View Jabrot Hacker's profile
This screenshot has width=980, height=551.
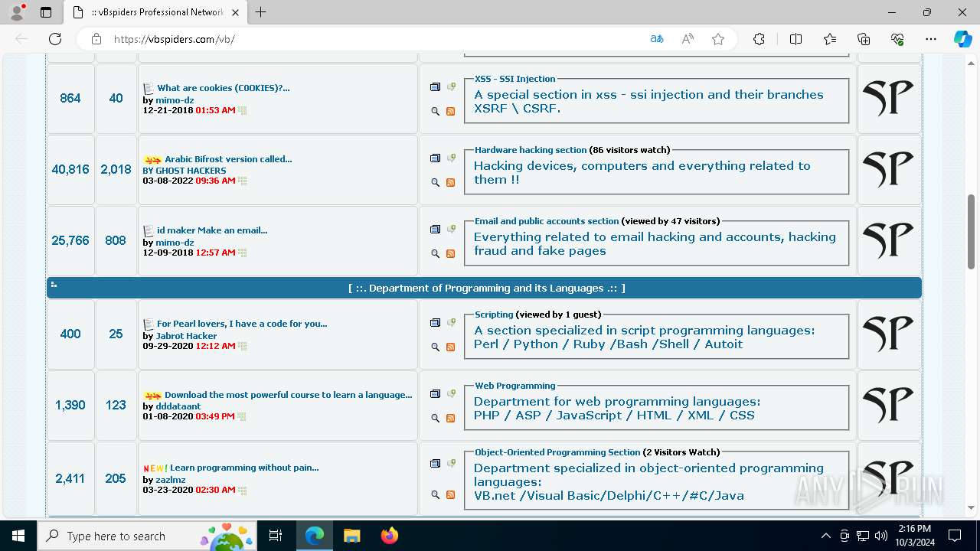click(186, 336)
